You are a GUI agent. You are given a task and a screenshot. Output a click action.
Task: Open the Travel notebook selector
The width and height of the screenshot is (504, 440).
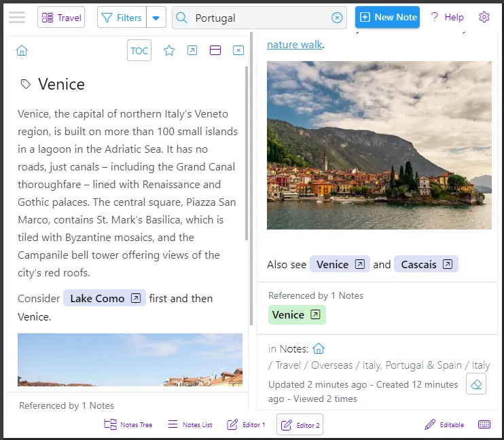[x=61, y=18]
